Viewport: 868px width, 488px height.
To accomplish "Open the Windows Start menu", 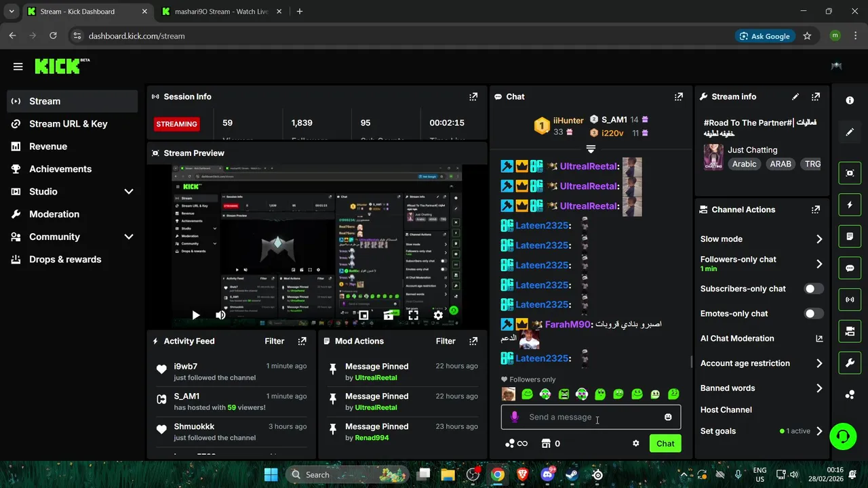I will point(271,474).
